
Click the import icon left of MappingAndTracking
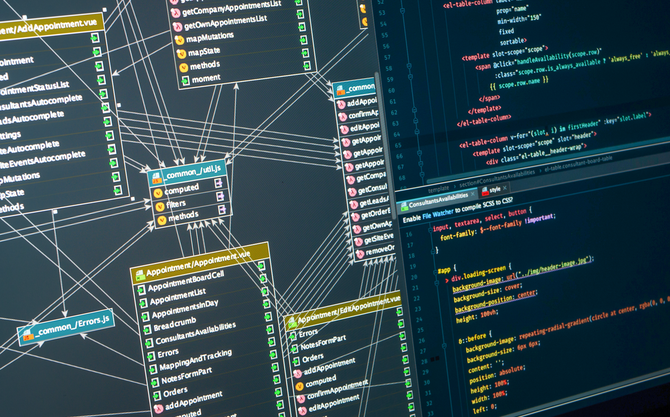tap(152, 369)
